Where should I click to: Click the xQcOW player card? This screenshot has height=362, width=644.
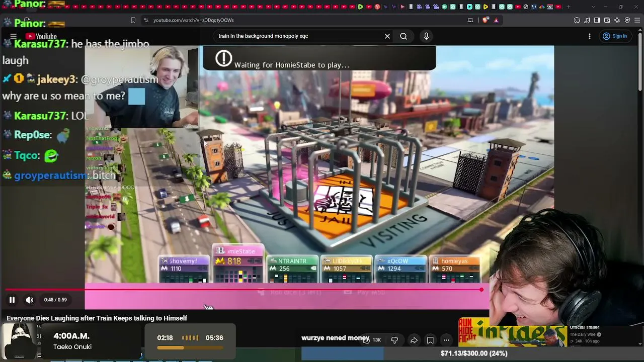400,269
